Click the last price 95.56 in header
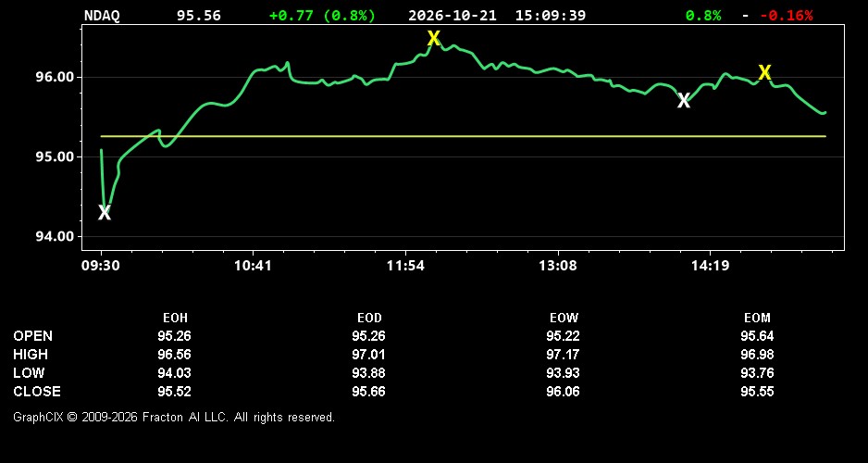The width and height of the screenshot is (868, 463). tap(199, 16)
